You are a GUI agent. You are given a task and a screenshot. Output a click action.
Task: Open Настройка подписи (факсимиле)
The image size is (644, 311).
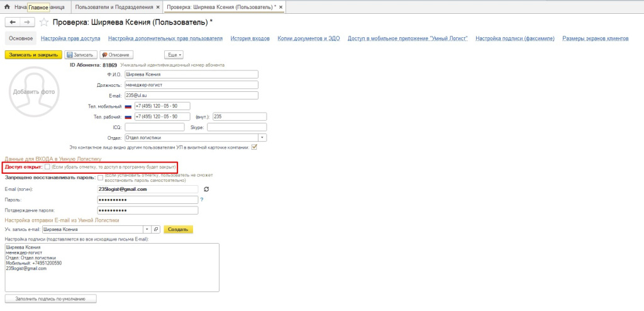pyautogui.click(x=515, y=38)
